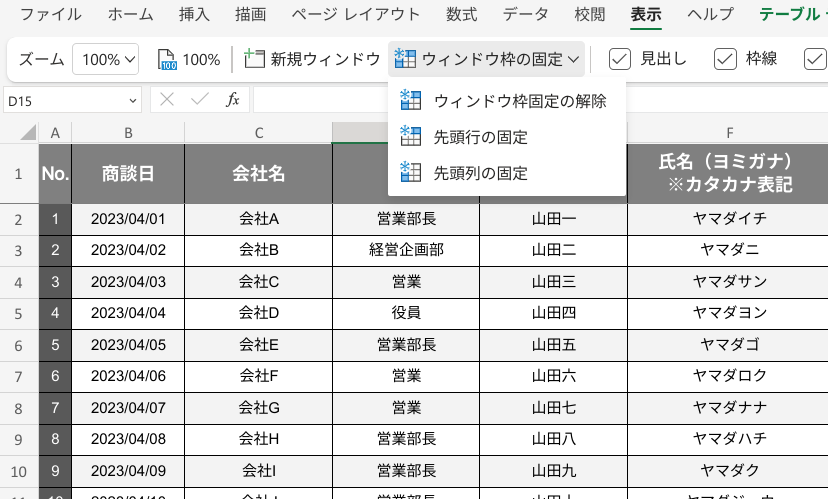Click the 会社H cell
Viewport: 828px width, 499px height.
click(x=259, y=439)
